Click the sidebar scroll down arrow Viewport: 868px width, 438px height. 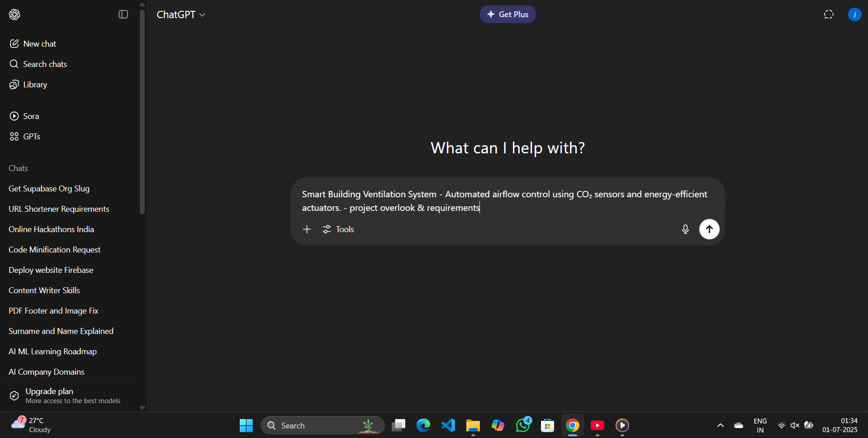[142, 408]
